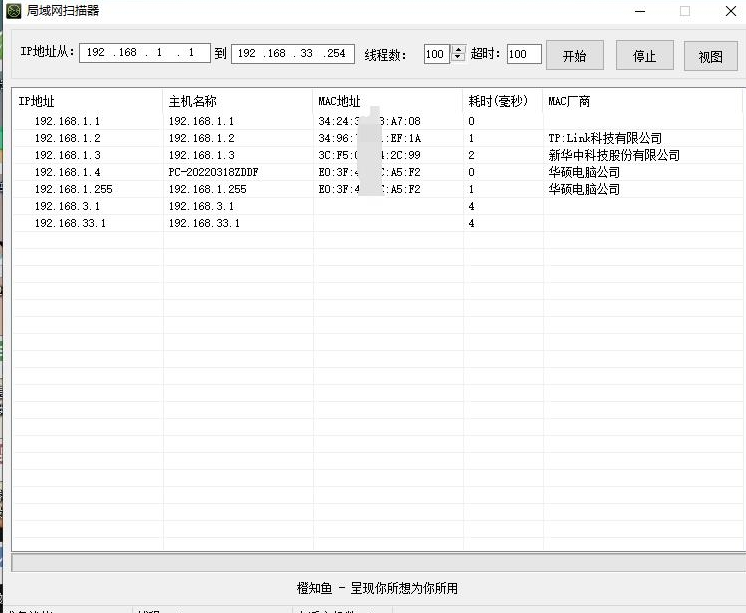
Task: Click the starting IP address field
Action: click(x=145, y=53)
